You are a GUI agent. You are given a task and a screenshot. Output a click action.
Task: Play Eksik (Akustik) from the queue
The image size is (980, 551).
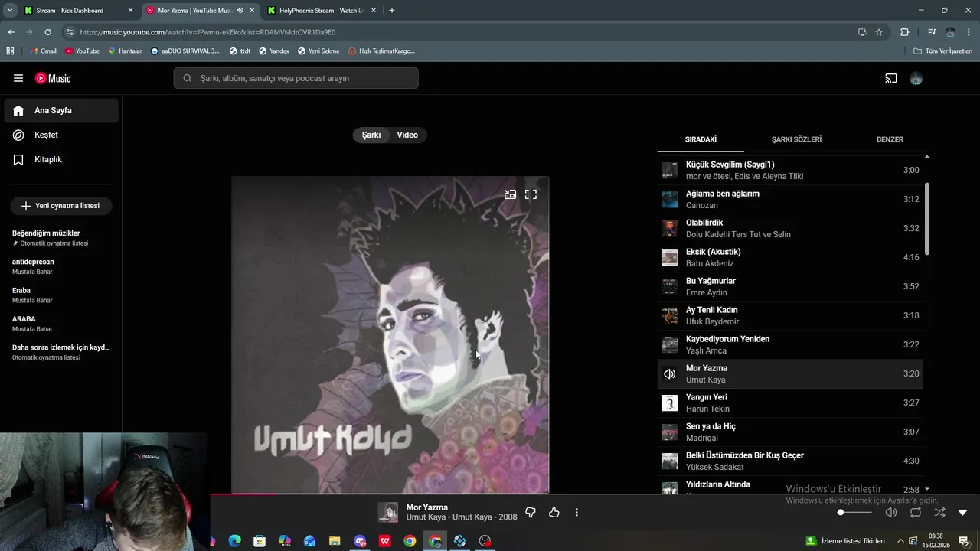click(790, 257)
